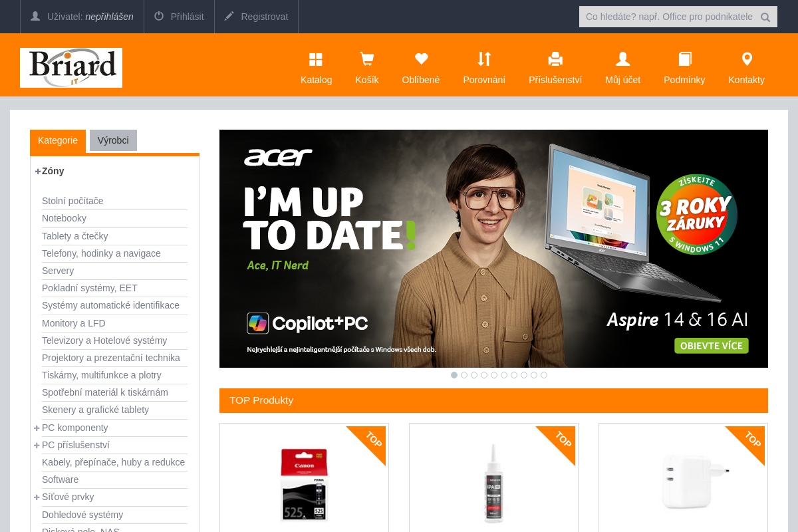Image resolution: width=798 pixels, height=532 pixels.
Task: Click the Katalog menu label
Action: [x=316, y=80]
